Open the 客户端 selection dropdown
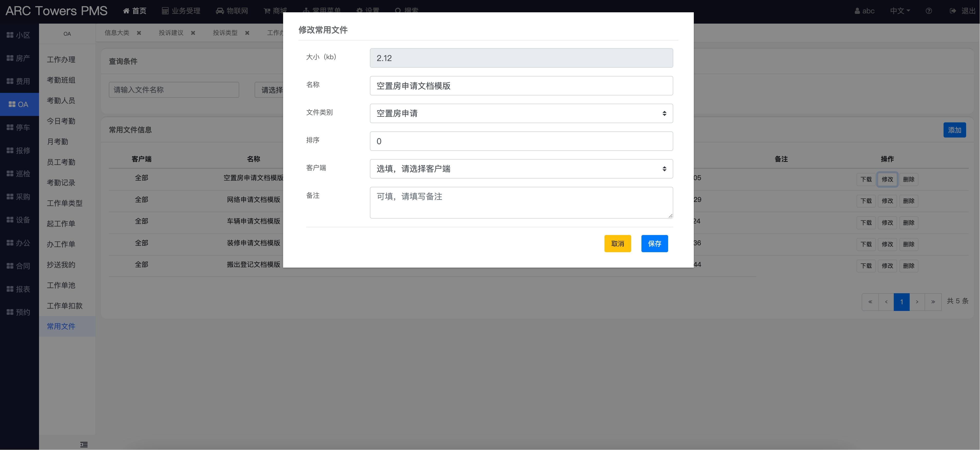This screenshot has width=980, height=450. 521,169
